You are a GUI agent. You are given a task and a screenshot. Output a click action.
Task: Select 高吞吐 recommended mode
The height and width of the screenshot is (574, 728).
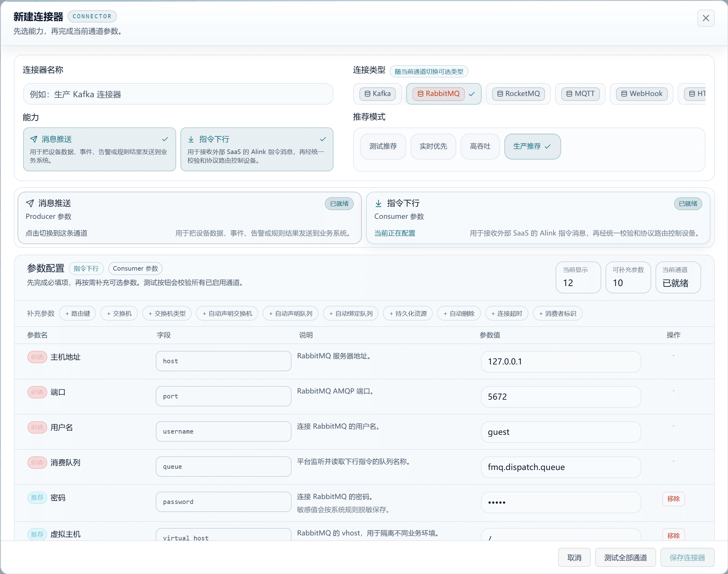pyautogui.click(x=480, y=146)
